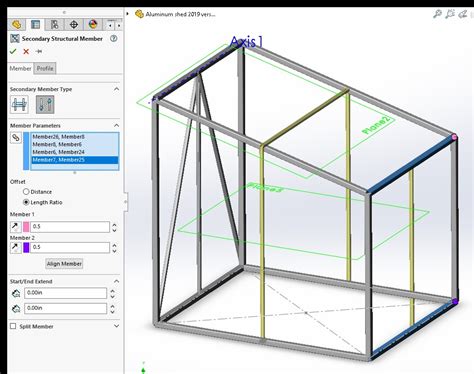474x374 pixels.
Task: Open help for Secondary Structural Member
Action: pos(114,38)
